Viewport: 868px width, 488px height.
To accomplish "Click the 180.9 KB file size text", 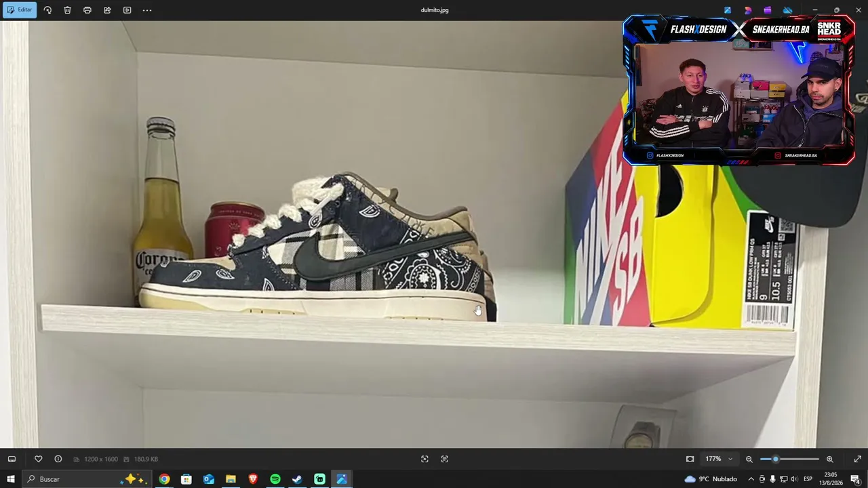I will pyautogui.click(x=146, y=460).
